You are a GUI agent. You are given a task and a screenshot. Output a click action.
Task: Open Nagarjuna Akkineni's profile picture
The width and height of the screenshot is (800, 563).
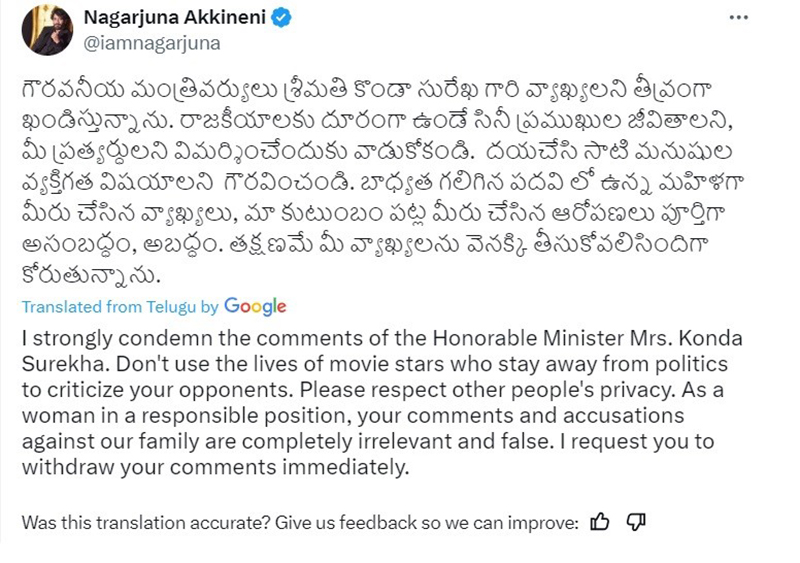tap(44, 28)
